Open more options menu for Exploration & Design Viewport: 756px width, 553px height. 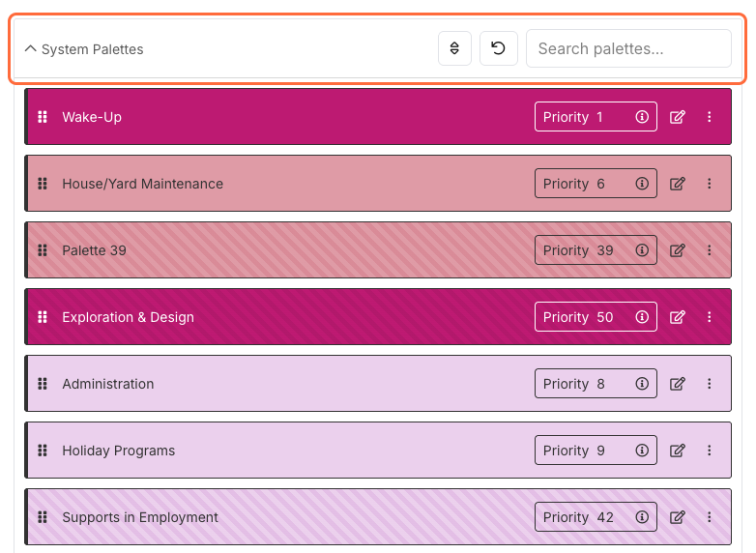coord(710,317)
